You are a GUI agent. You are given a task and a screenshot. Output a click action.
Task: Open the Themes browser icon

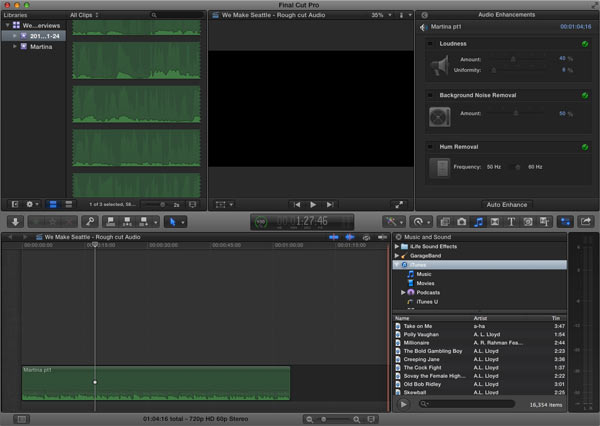[x=544, y=222]
